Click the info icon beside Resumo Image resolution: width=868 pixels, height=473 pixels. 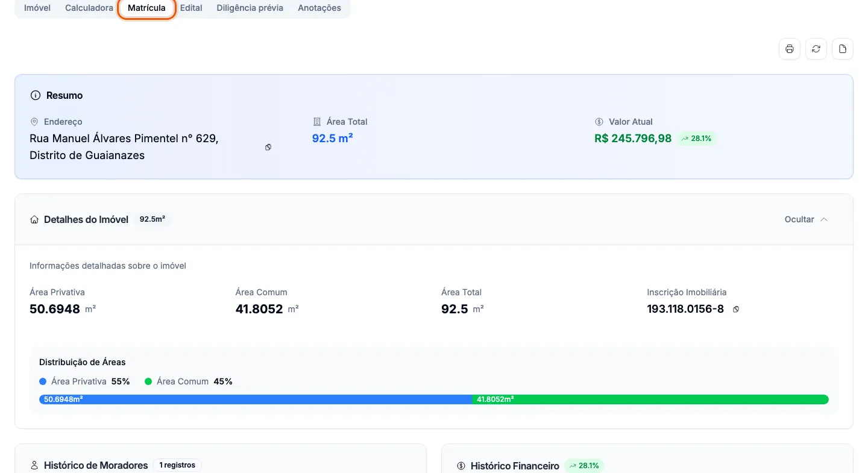(x=36, y=95)
